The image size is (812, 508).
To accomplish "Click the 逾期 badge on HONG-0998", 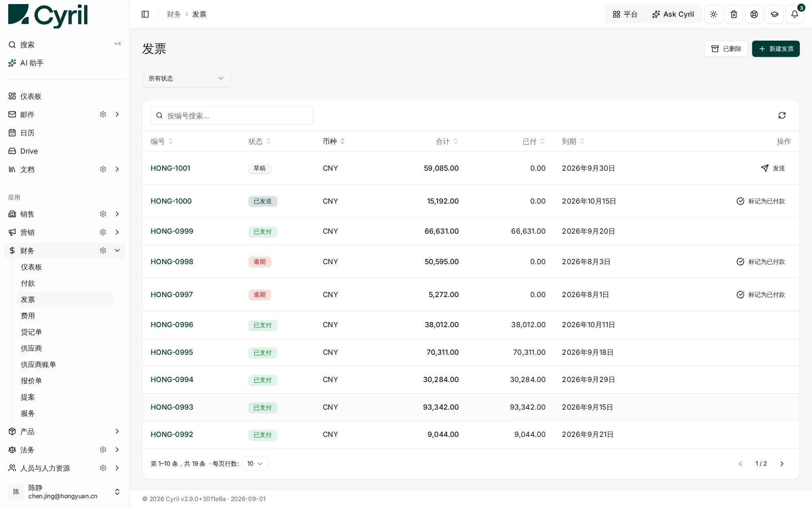I will coord(259,262).
